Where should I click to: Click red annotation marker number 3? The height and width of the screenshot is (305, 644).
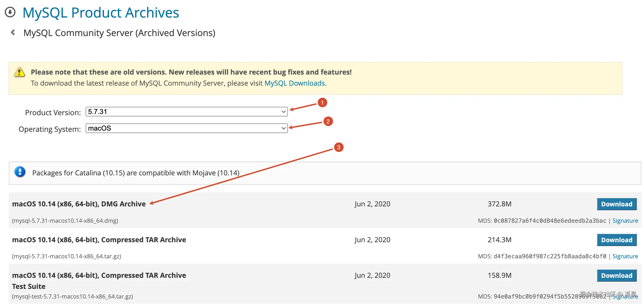coord(339,147)
